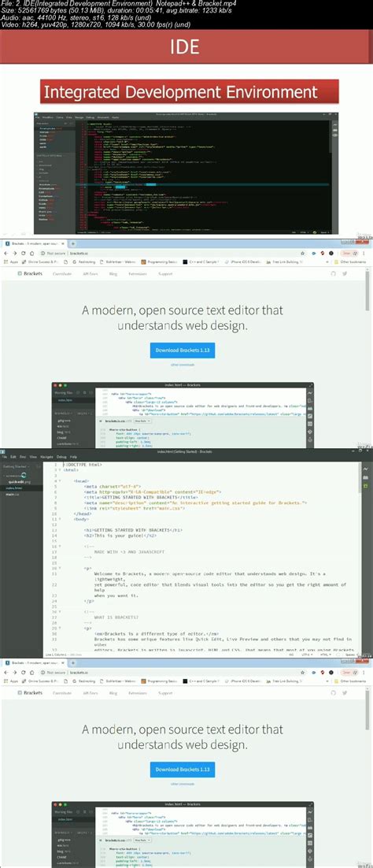Open the Help menu in Brackets editor
373x868 pixels.
tap(74, 457)
